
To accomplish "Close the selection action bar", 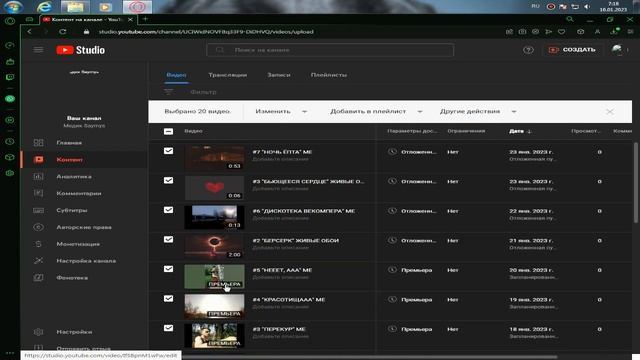I will (610, 112).
